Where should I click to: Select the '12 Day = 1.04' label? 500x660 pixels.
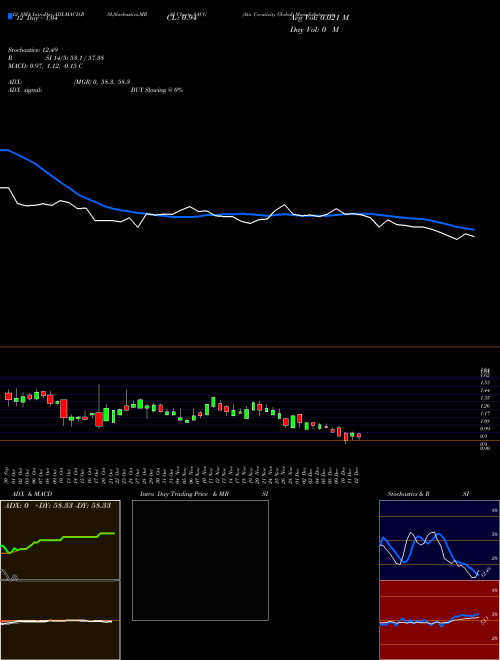[x=36, y=18]
